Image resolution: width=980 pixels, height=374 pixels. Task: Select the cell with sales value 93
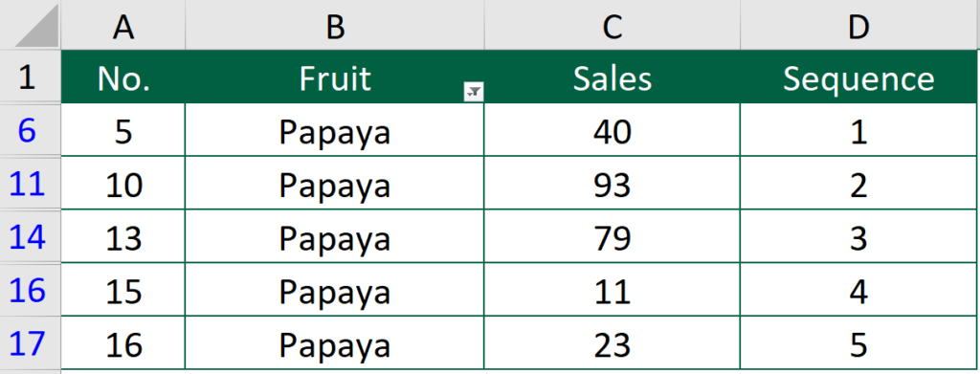click(x=612, y=184)
